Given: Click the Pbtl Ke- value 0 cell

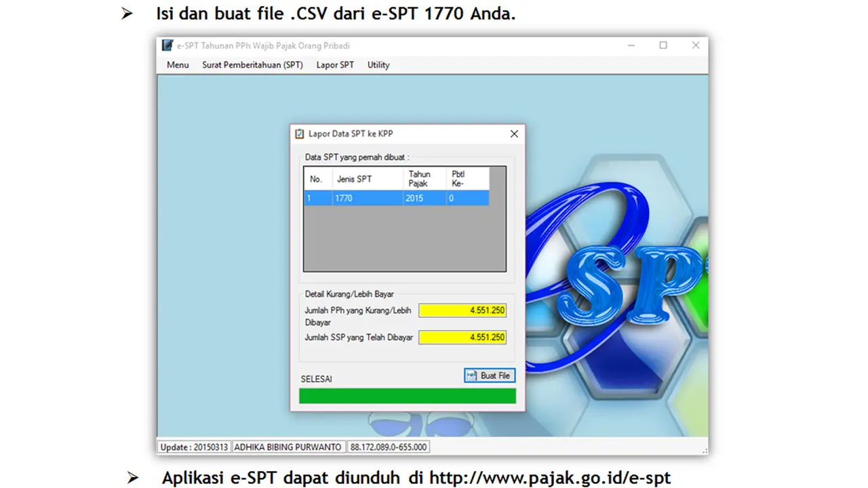Looking at the screenshot, I should tap(467, 198).
